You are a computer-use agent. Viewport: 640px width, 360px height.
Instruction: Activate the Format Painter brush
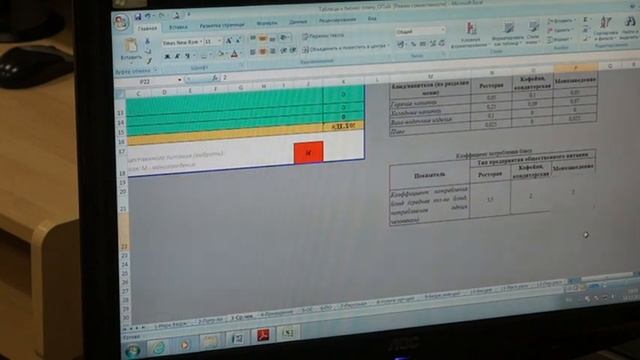pyautogui.click(x=149, y=60)
